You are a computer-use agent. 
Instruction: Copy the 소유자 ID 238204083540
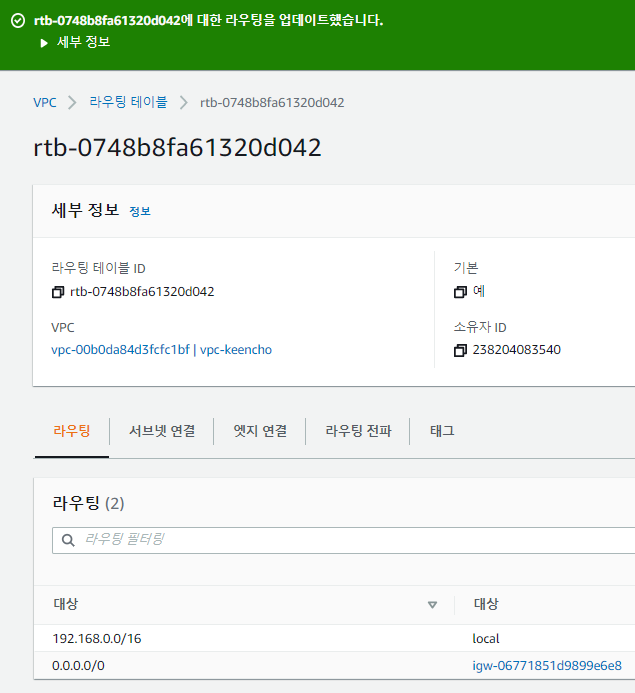[x=460, y=351]
